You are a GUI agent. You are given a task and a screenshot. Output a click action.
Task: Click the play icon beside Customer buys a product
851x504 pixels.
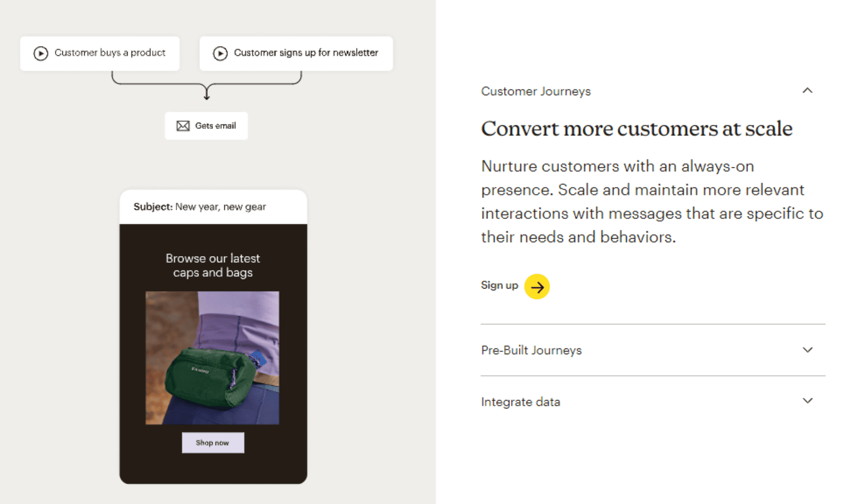point(41,53)
